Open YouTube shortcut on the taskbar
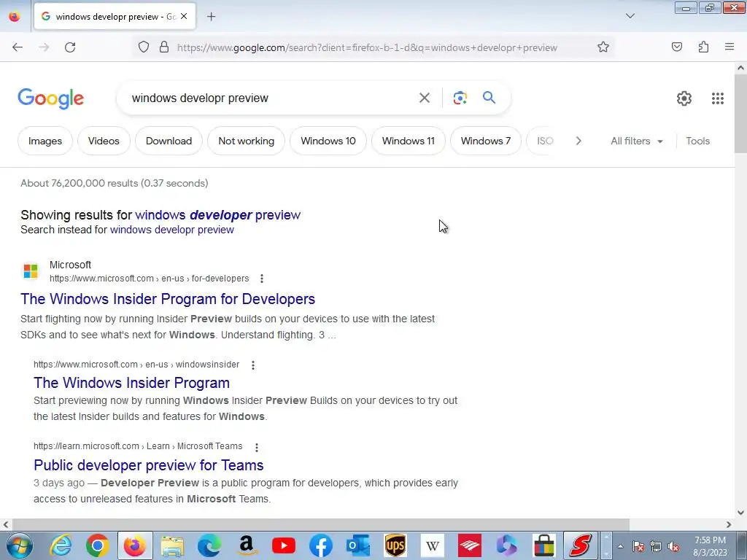Viewport: 747px width, 560px height. pyautogui.click(x=284, y=545)
